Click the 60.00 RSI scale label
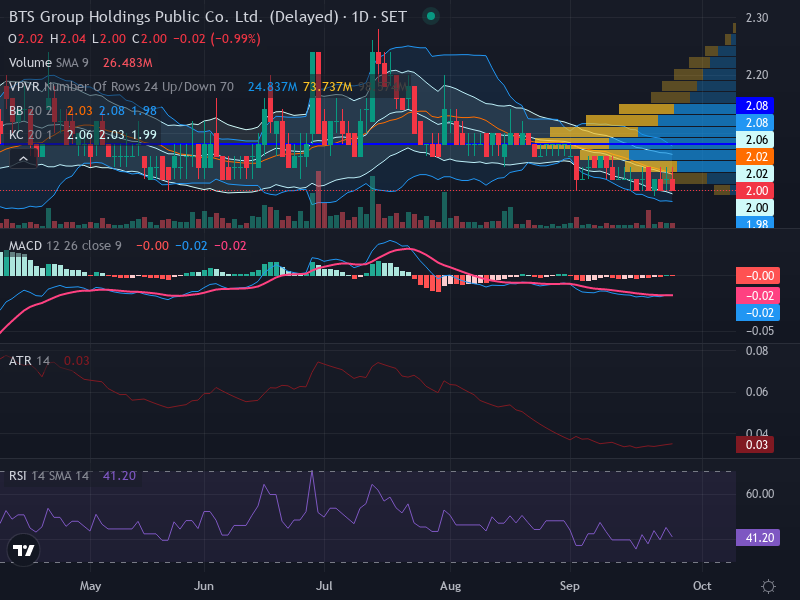Image resolution: width=800 pixels, height=600 pixels. click(x=760, y=494)
